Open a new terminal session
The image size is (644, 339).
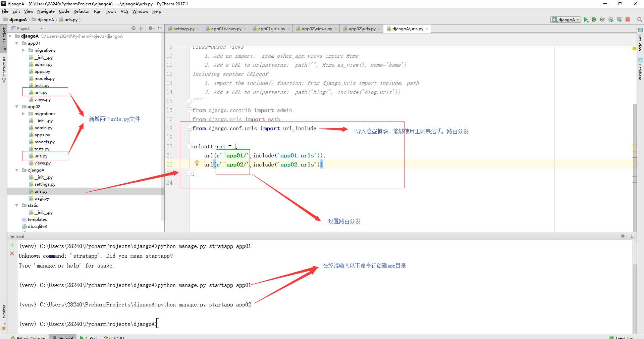tap(12, 245)
